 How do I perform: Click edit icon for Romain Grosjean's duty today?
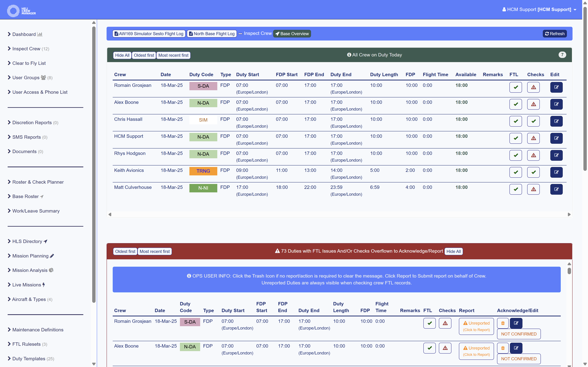click(x=556, y=87)
